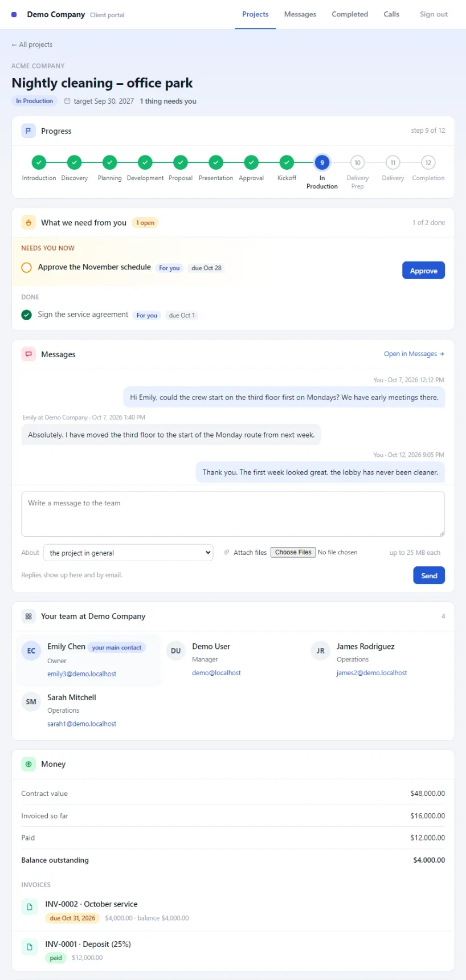466x980 pixels.
Task: Click the Choose Files button
Action: [293, 552]
